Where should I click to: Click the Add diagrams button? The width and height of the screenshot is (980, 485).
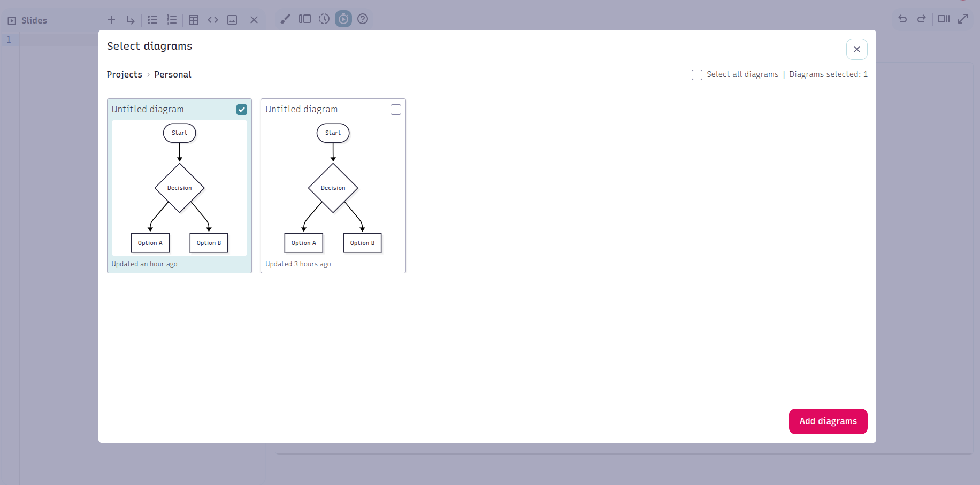click(x=828, y=421)
